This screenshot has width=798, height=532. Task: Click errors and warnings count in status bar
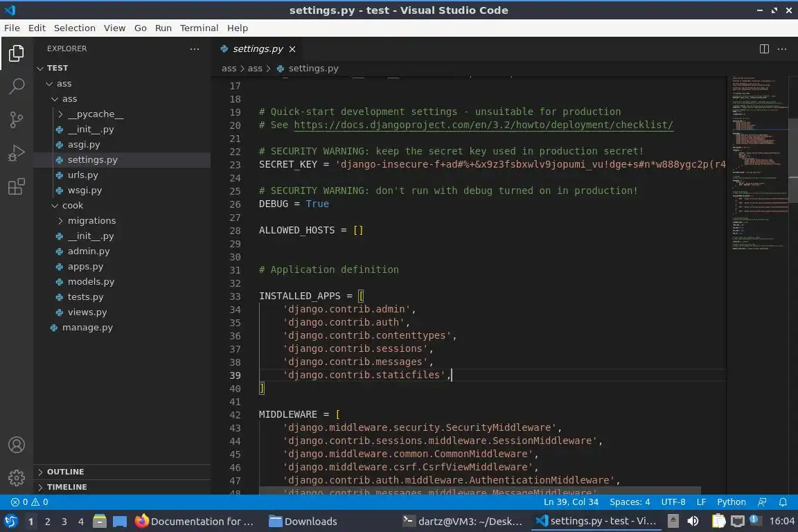[x=30, y=502]
